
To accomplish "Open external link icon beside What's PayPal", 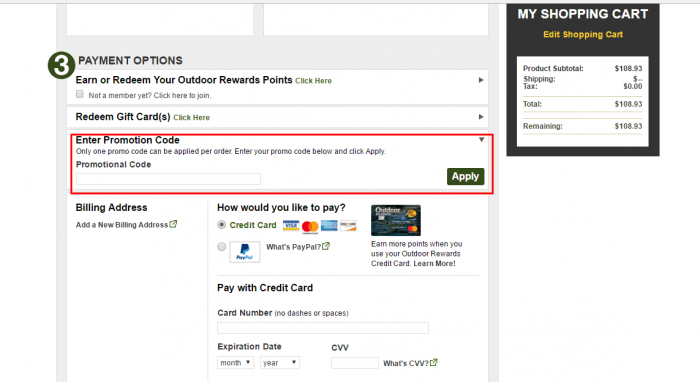I will (326, 246).
